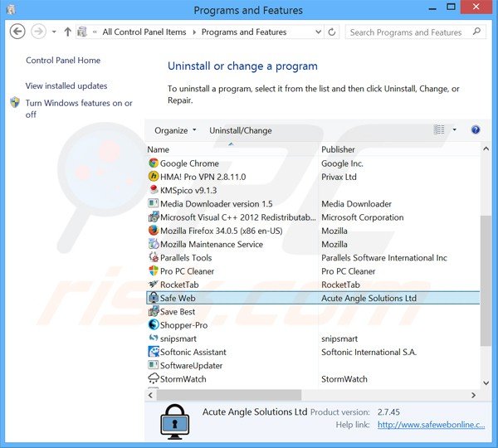Click the Parallels Tools icon
The image size is (498, 448).
pyautogui.click(x=154, y=257)
